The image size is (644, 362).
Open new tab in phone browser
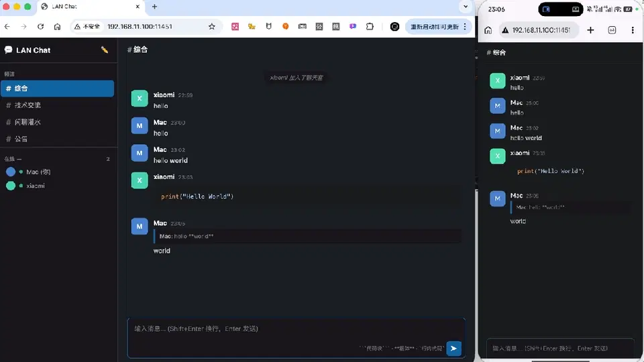590,30
